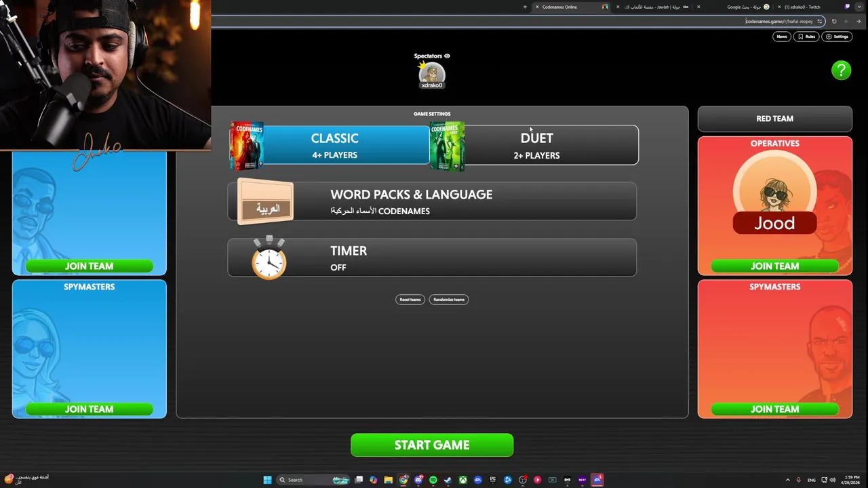
Task: Switch the ENG input language
Action: 812,480
